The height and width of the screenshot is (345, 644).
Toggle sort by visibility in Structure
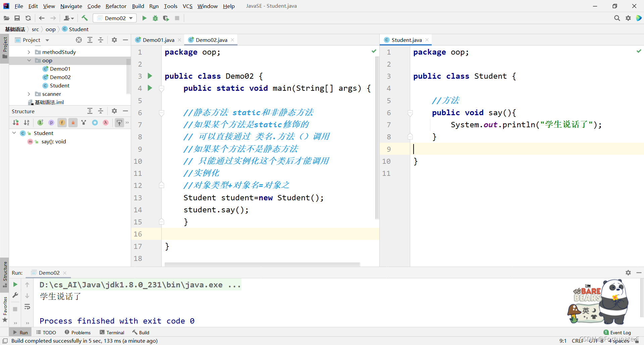pos(15,123)
